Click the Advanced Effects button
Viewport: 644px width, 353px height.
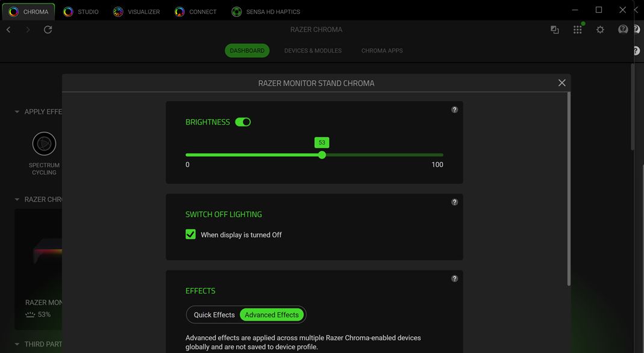271,314
